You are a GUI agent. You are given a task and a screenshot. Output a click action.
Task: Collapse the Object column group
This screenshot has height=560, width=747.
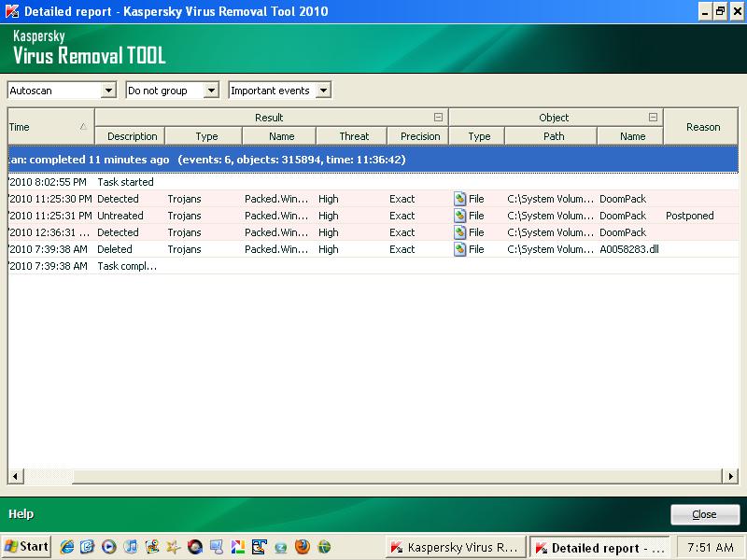[x=653, y=118]
